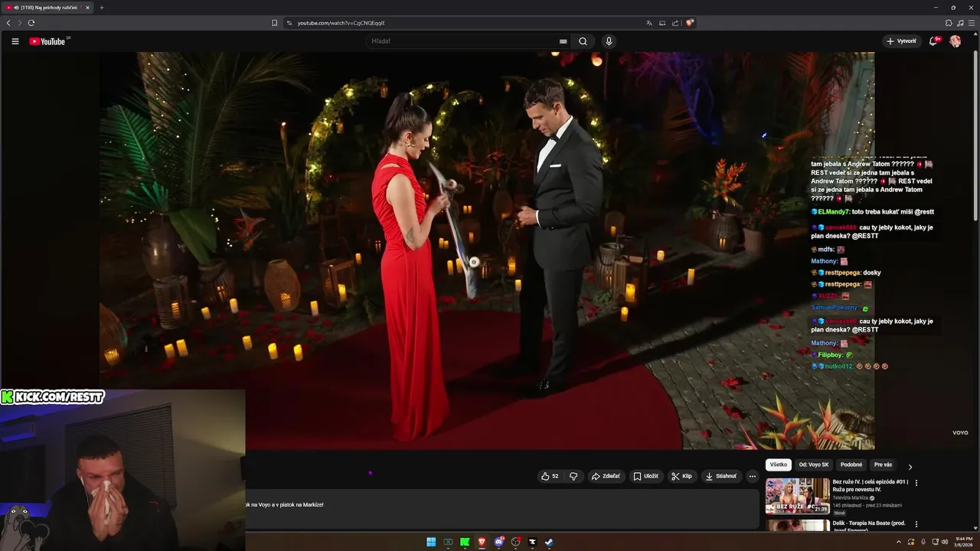Open options for Delik - Terapia video
This screenshot has height=551, width=980.
916,524
